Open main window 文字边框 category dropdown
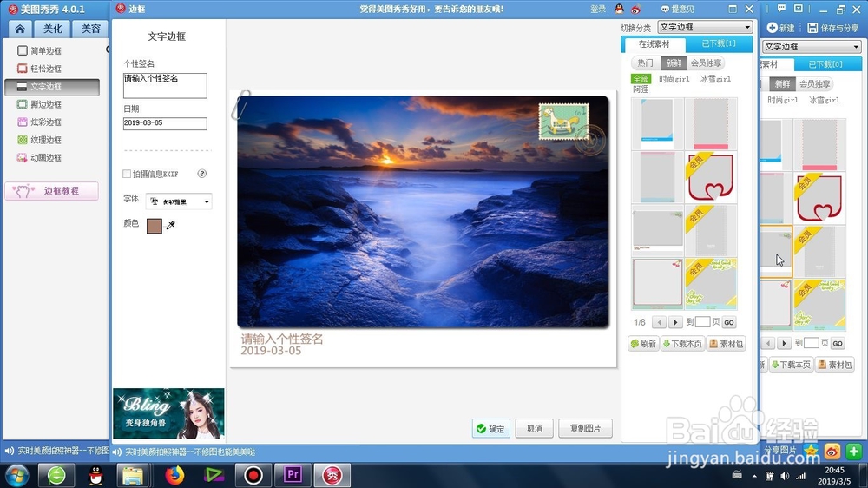 812,47
